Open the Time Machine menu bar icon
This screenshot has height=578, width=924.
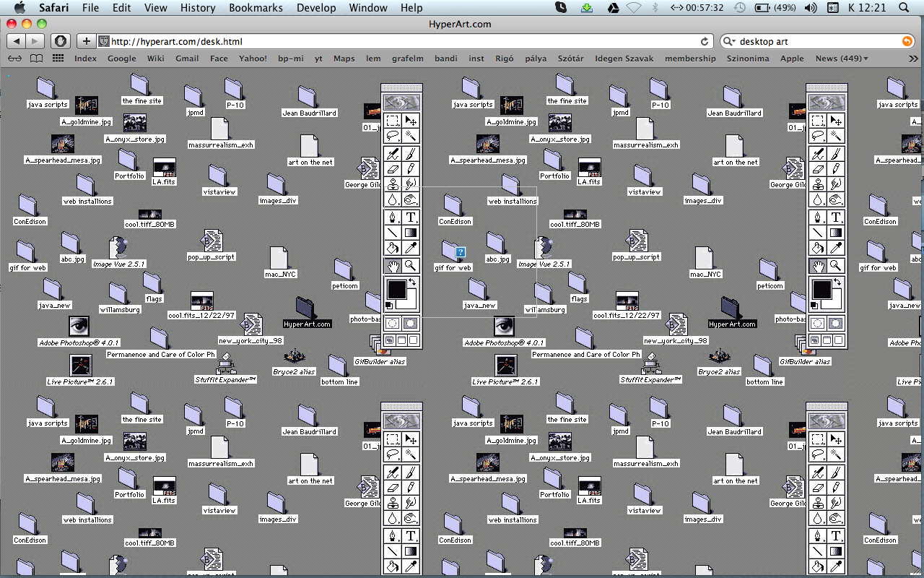pos(740,8)
